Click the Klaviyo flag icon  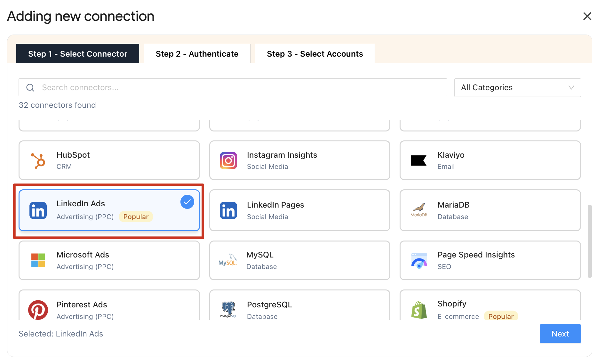[418, 161]
